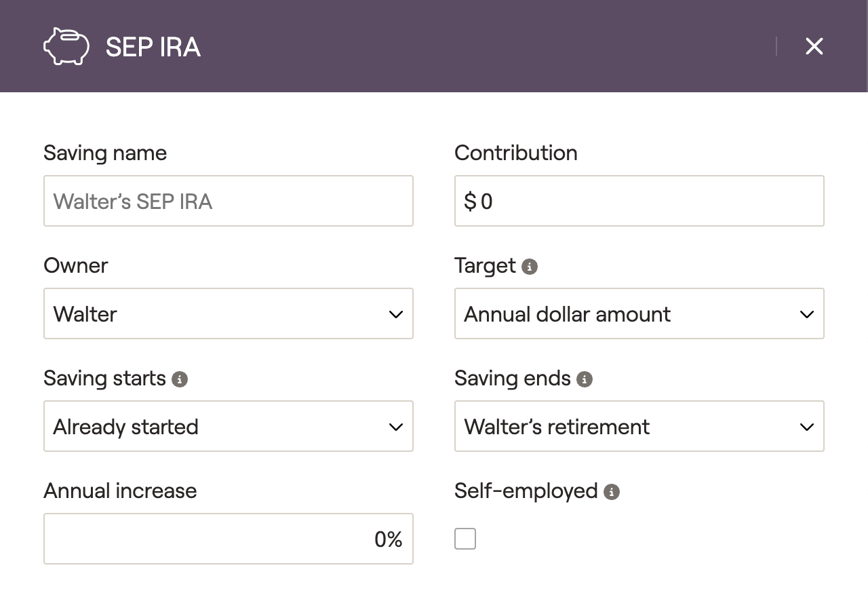The image size is (868, 612).
Task: Click the chevron arrow in the Saving ends field
Action: pyautogui.click(x=807, y=427)
